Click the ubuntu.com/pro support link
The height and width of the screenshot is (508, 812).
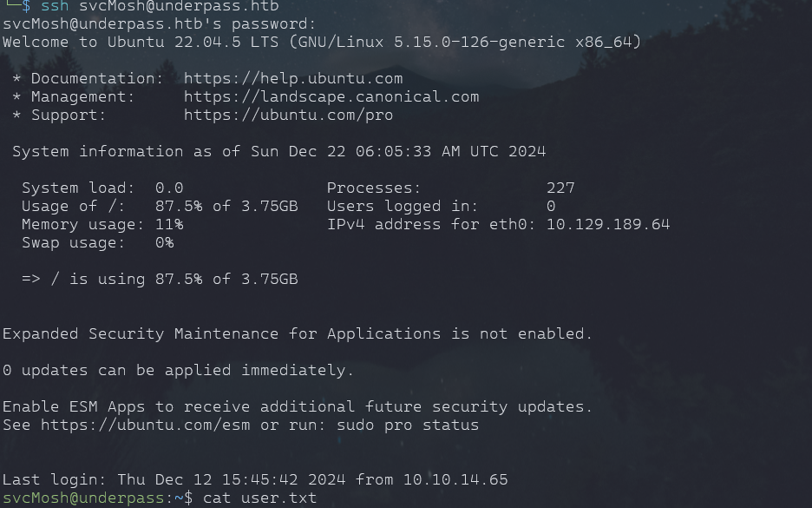coord(288,115)
